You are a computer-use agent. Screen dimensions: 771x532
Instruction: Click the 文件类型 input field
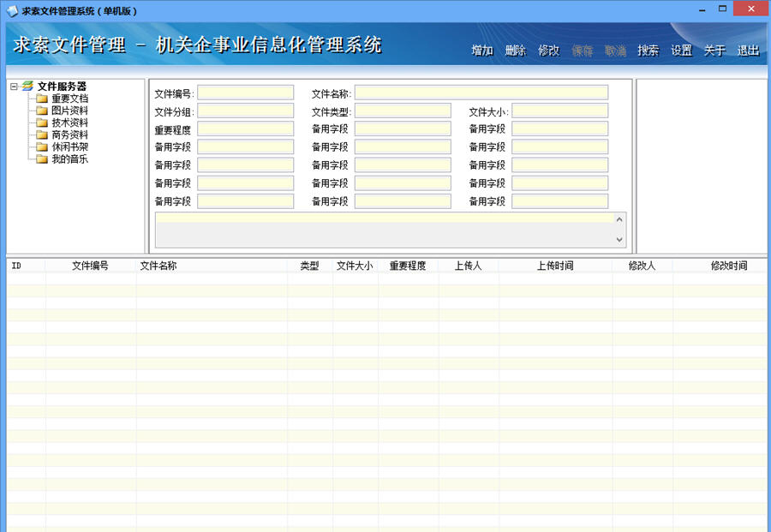[x=403, y=111]
